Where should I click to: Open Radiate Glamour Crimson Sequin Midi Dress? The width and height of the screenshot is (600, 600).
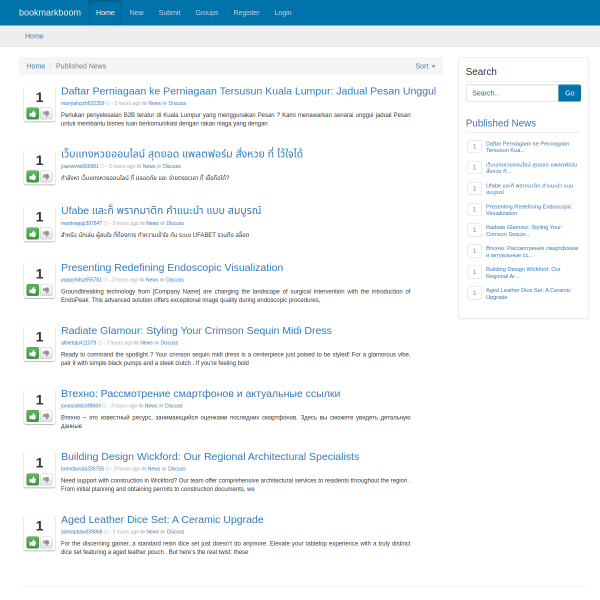click(x=196, y=331)
